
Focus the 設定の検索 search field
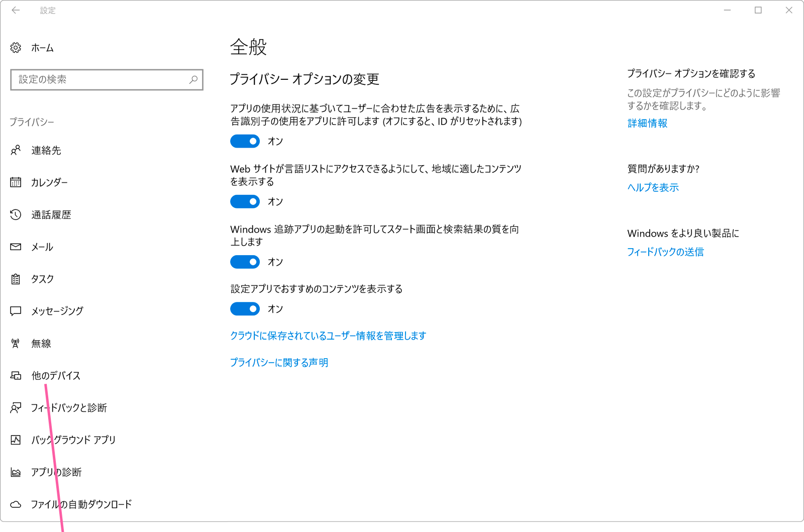pyautogui.click(x=107, y=79)
